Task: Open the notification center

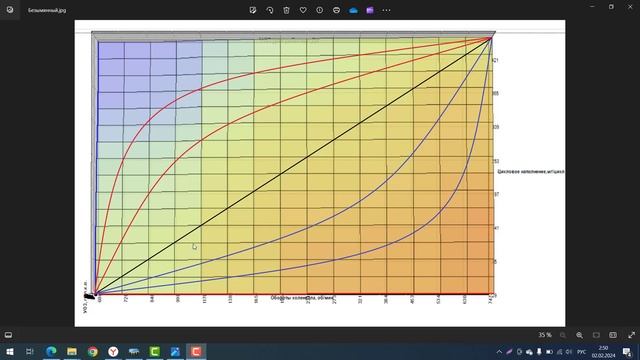Action: (x=627, y=352)
